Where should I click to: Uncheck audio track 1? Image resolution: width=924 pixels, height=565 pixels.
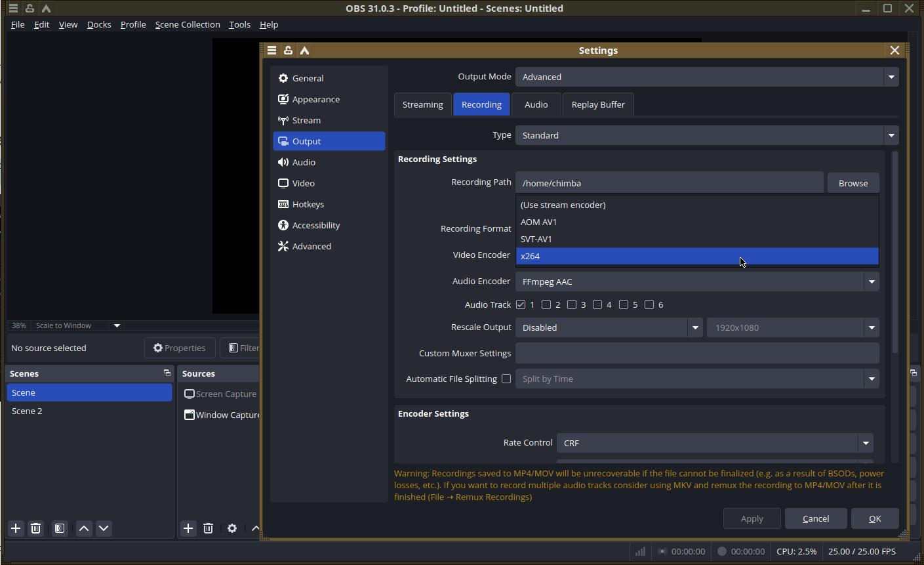click(521, 304)
